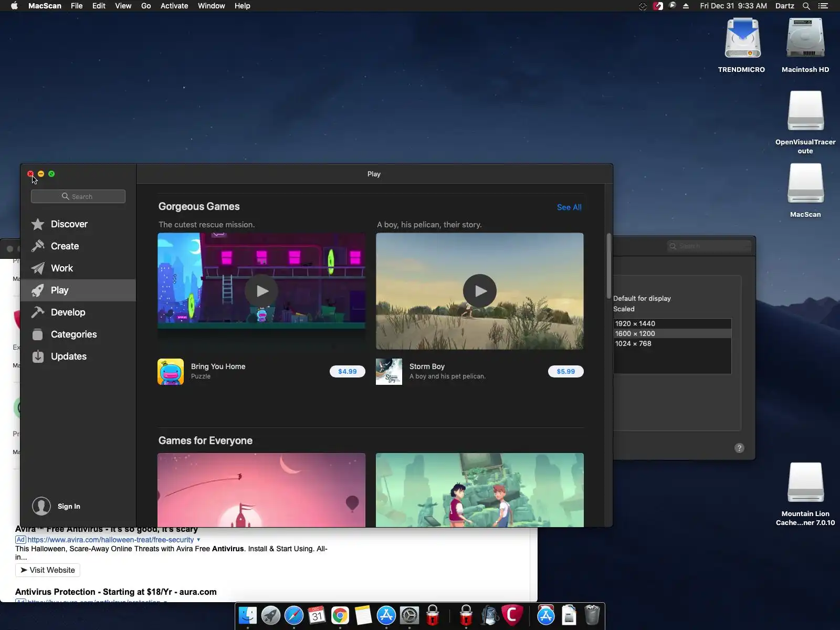This screenshot has width=840, height=630.
Task: Open the avira.com free-security ad link
Action: 111,540
